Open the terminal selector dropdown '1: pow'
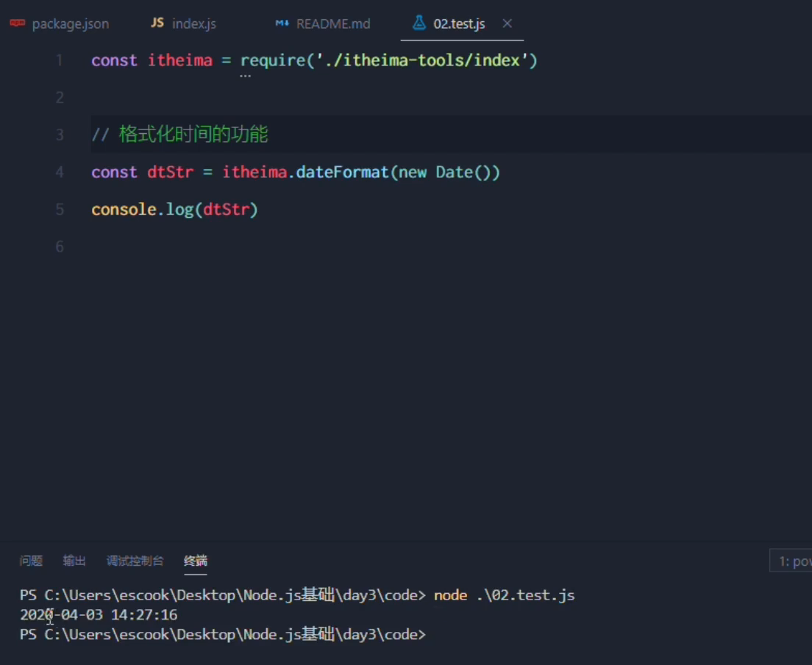Screen dimensions: 812x665 pyautogui.click(x=791, y=561)
